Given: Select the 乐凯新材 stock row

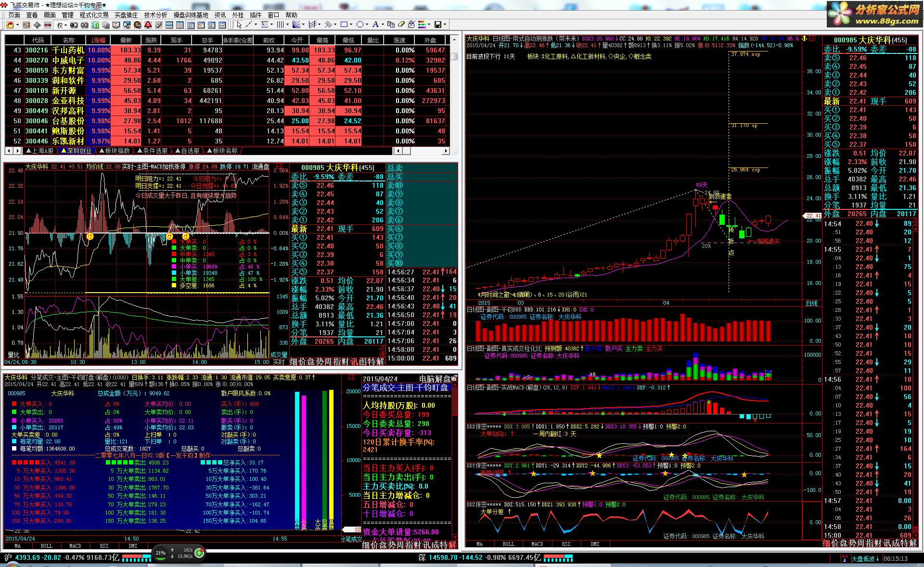Looking at the screenshot, I should coord(227,141).
